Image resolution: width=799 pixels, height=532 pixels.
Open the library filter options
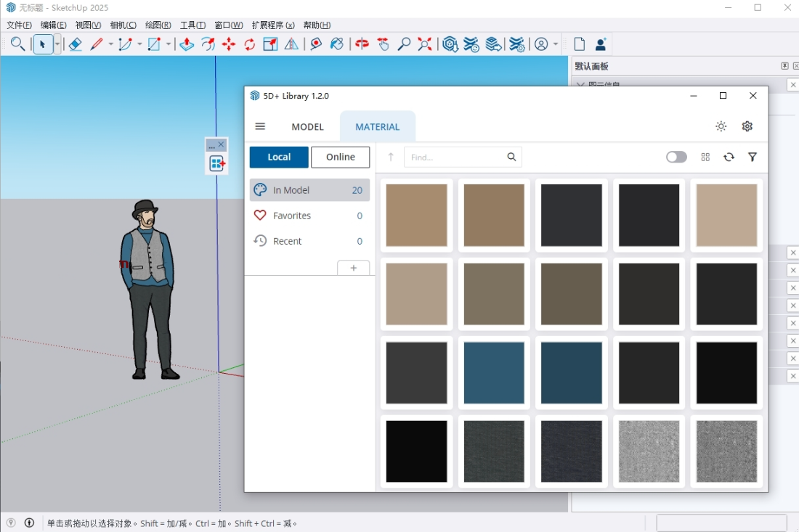coord(752,157)
